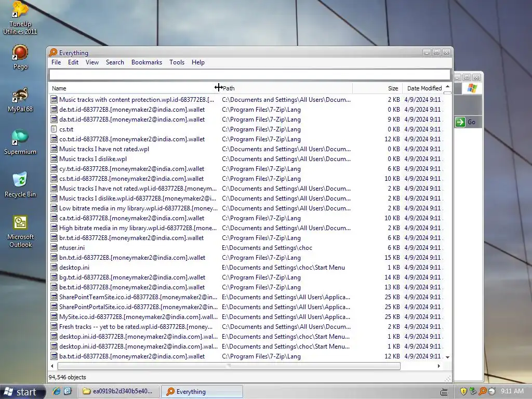
Task: Click Windows flag logo in background window
Action: pyautogui.click(x=472, y=88)
